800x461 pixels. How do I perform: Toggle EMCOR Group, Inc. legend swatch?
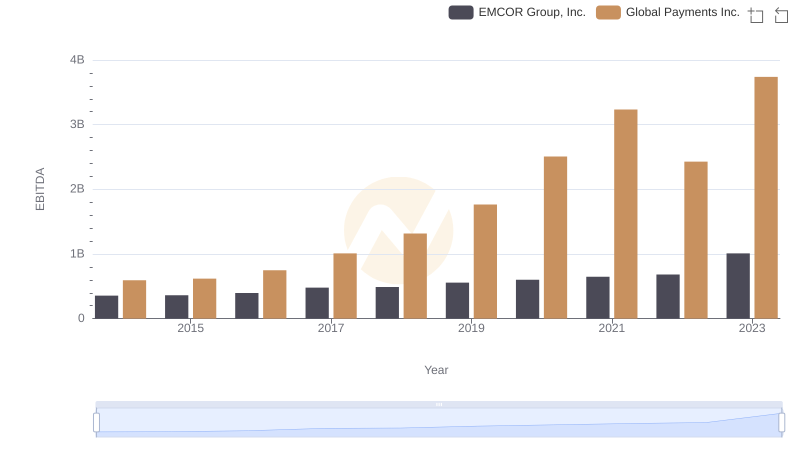pyautogui.click(x=461, y=12)
